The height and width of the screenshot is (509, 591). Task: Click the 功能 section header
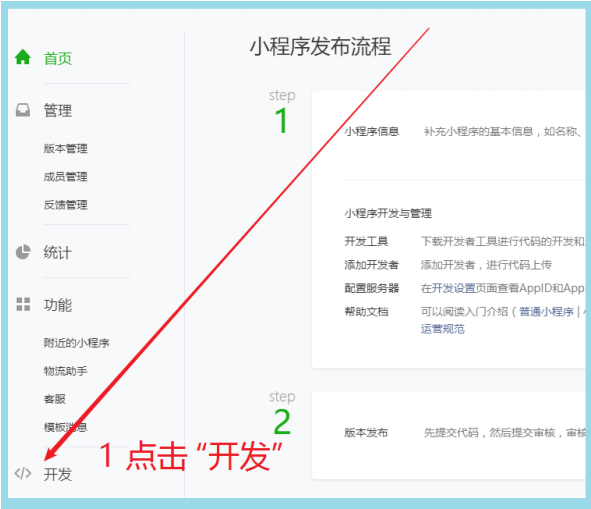[x=58, y=305]
